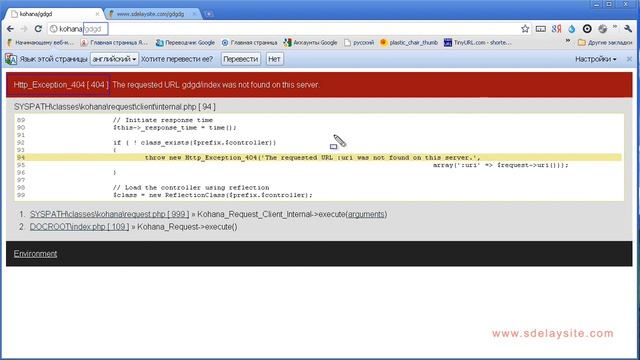The image size is (640, 360).
Task: Switch to the kohana/gdgd tab
Action: click(53, 14)
